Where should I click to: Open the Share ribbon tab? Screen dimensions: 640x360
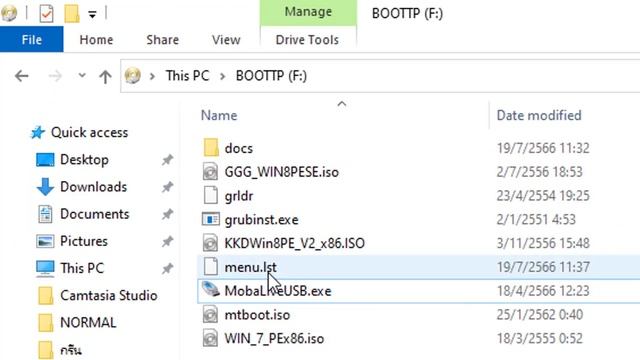tap(162, 40)
